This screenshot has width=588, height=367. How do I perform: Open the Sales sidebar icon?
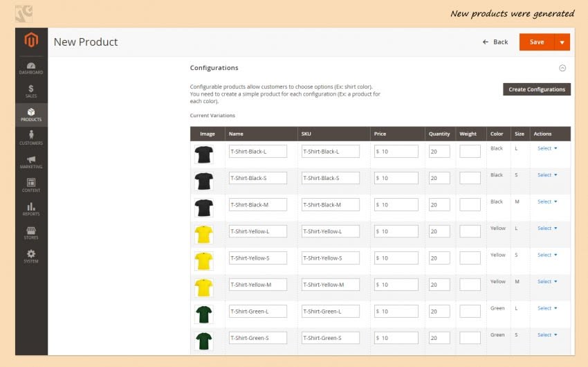31,91
